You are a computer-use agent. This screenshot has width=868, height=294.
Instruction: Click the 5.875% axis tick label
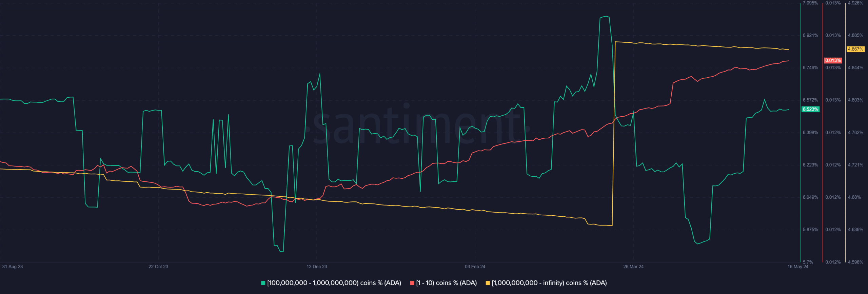[x=810, y=230]
